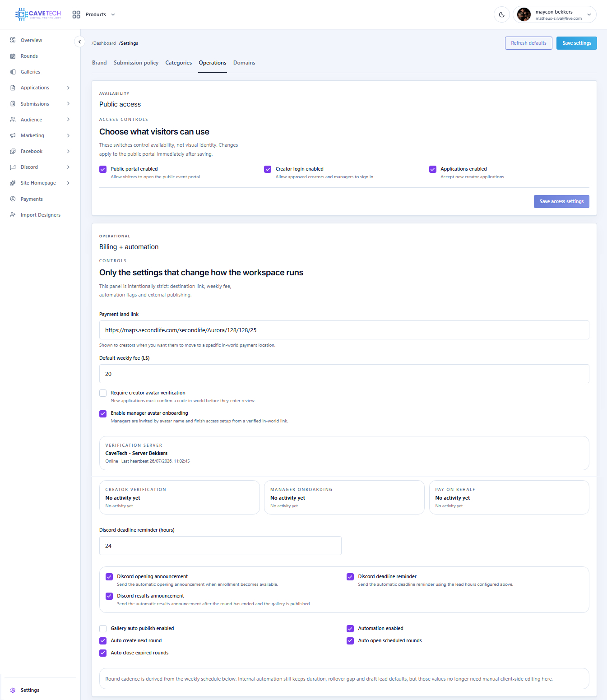Click Save settings button
This screenshot has width=607, height=700.
point(577,43)
